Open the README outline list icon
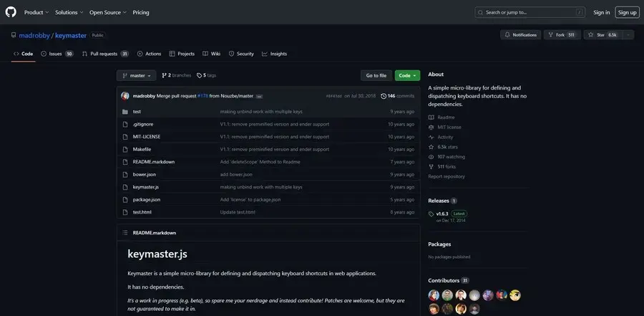Image resolution: width=644 pixels, height=316 pixels. [125, 233]
